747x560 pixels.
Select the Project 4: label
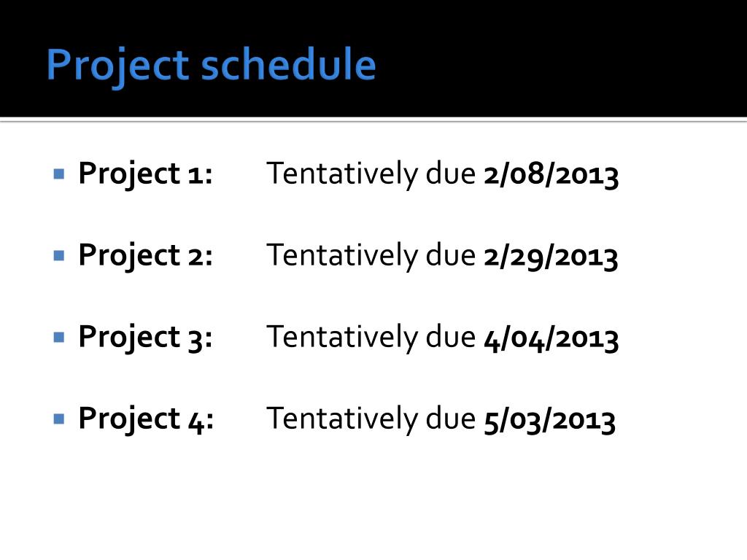[x=146, y=419]
